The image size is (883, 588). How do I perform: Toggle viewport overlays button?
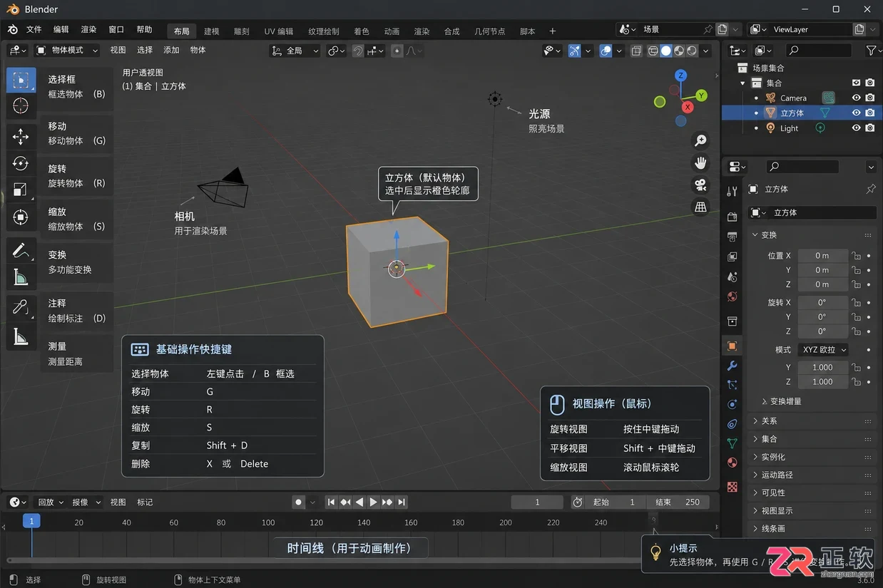606,51
